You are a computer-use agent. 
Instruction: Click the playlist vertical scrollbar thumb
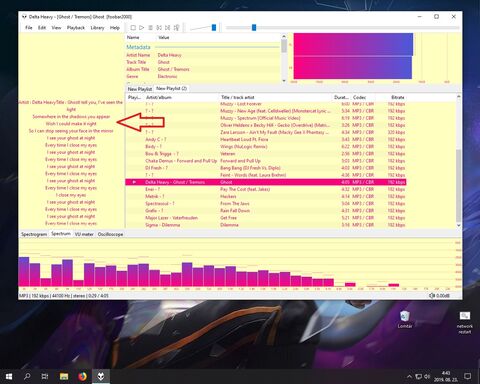tap(459, 185)
